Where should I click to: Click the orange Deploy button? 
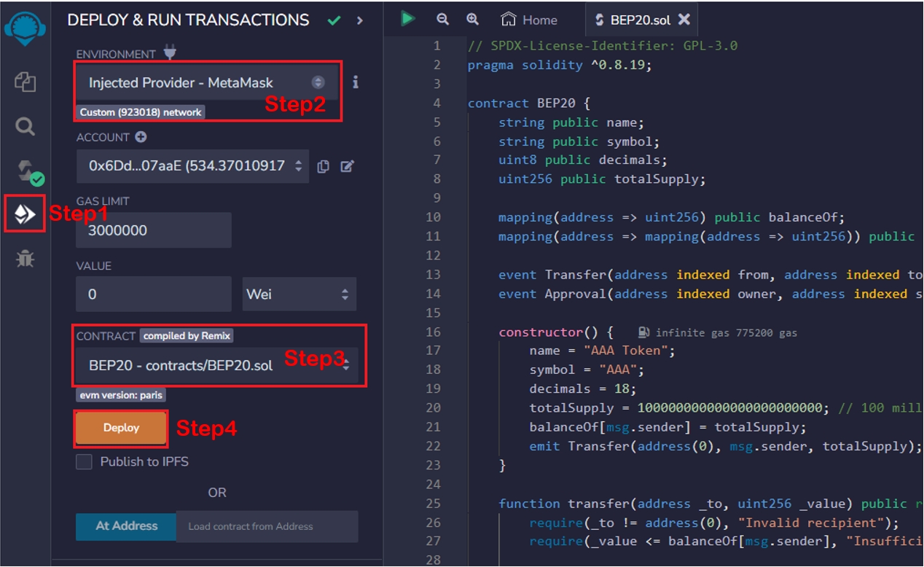[121, 428]
